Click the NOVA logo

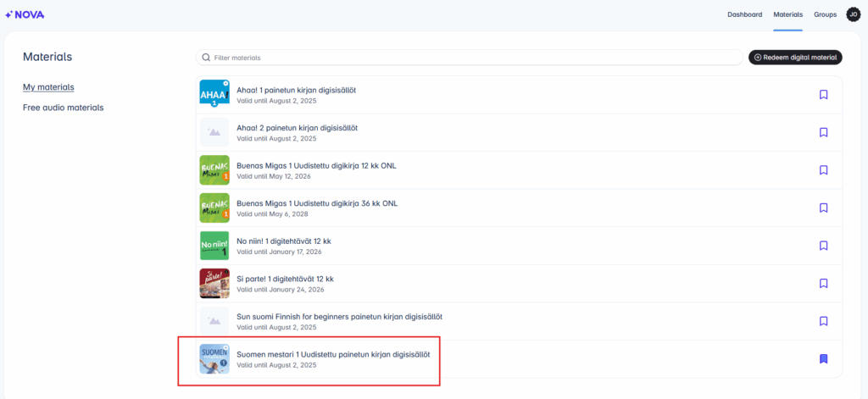25,15
